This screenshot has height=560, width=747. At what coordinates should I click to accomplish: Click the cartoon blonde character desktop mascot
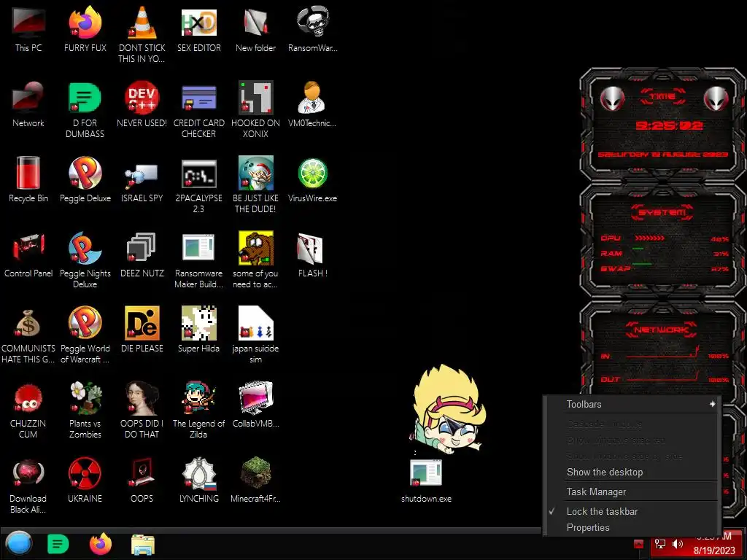pos(448,410)
